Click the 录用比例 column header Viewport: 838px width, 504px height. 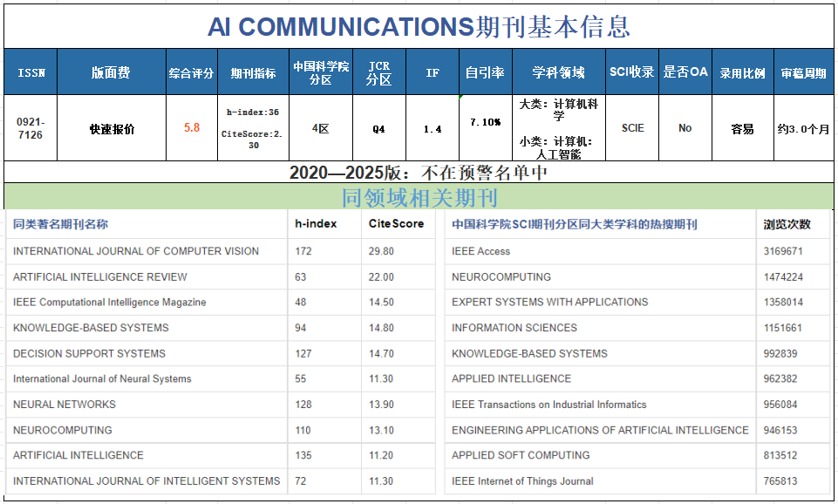(742, 72)
